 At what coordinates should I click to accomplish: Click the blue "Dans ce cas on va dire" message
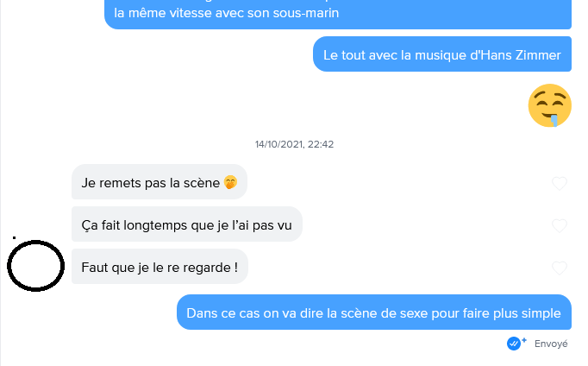[373, 312]
